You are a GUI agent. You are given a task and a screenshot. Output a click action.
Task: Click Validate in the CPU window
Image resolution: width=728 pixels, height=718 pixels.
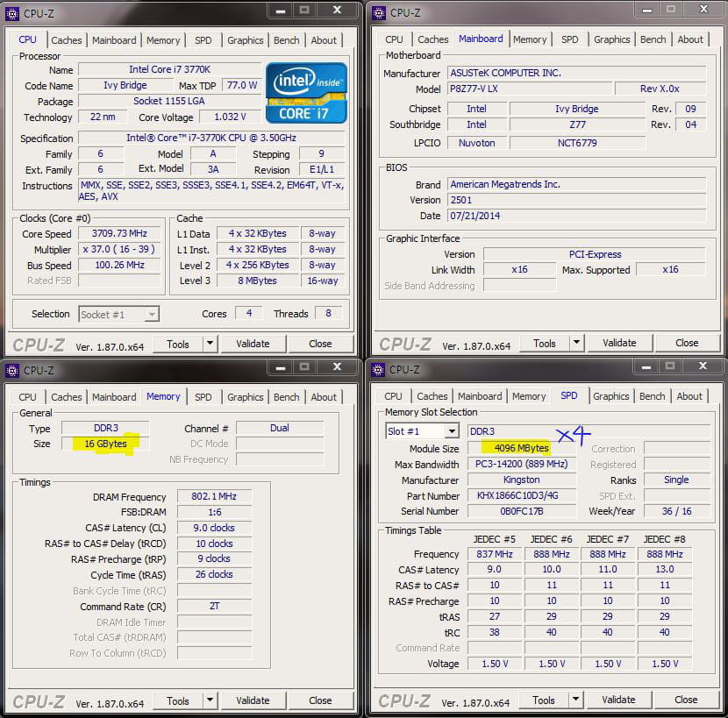(253, 344)
